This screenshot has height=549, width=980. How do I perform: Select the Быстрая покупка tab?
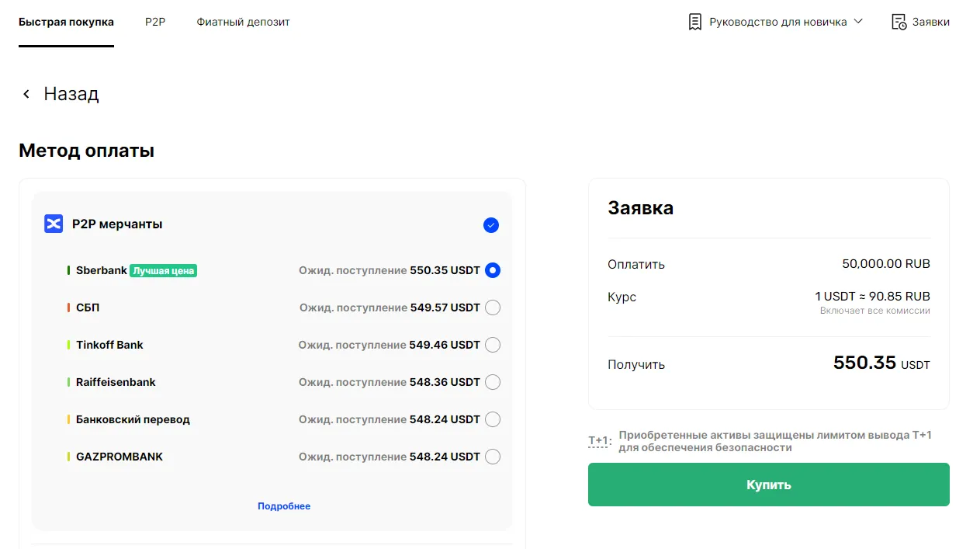(66, 22)
